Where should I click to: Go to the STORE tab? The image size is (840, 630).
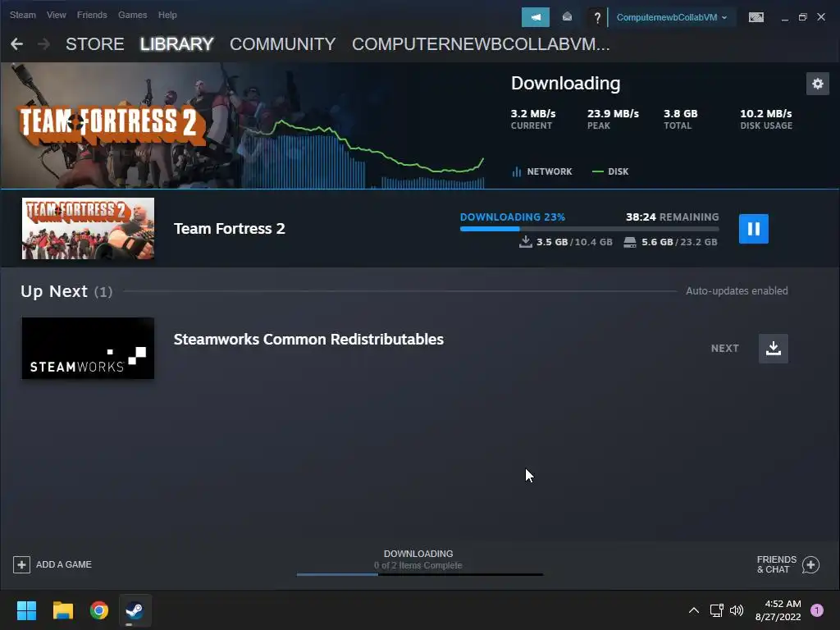coord(95,44)
